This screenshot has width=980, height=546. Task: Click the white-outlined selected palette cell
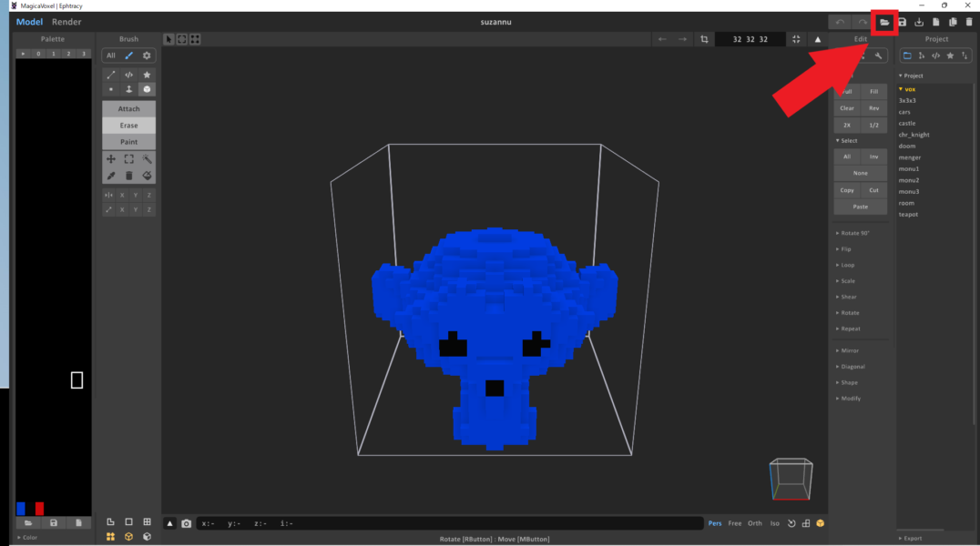77,379
